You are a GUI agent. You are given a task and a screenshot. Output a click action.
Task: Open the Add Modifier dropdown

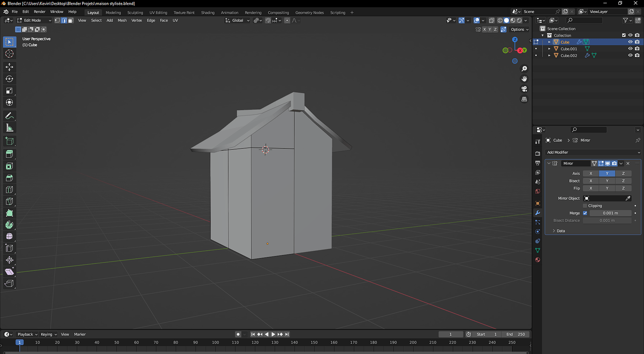593,152
